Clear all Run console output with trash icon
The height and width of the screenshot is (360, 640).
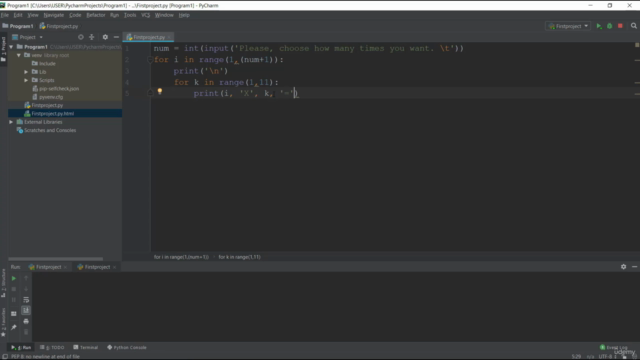pyautogui.click(x=26, y=332)
